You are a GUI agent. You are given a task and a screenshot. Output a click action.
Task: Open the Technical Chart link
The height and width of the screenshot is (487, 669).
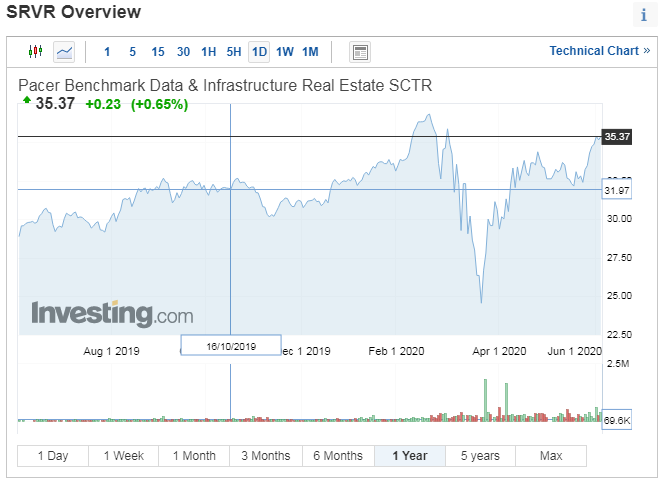599,51
